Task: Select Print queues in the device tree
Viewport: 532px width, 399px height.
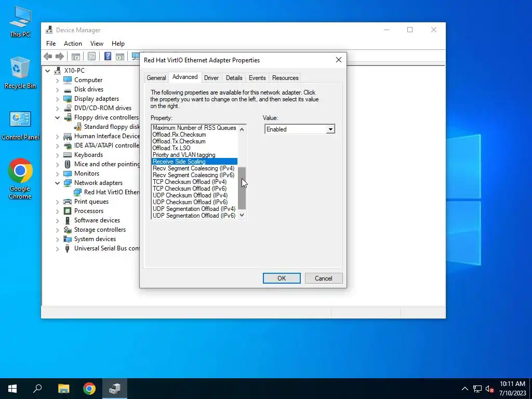Action: click(91, 202)
